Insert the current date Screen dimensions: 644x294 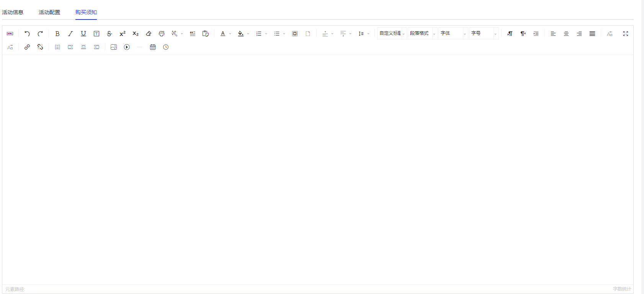click(153, 47)
